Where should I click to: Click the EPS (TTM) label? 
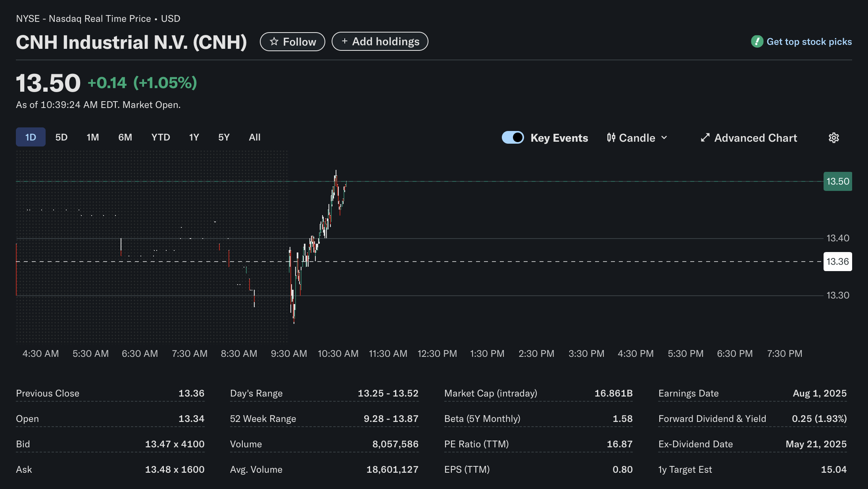coord(467,470)
